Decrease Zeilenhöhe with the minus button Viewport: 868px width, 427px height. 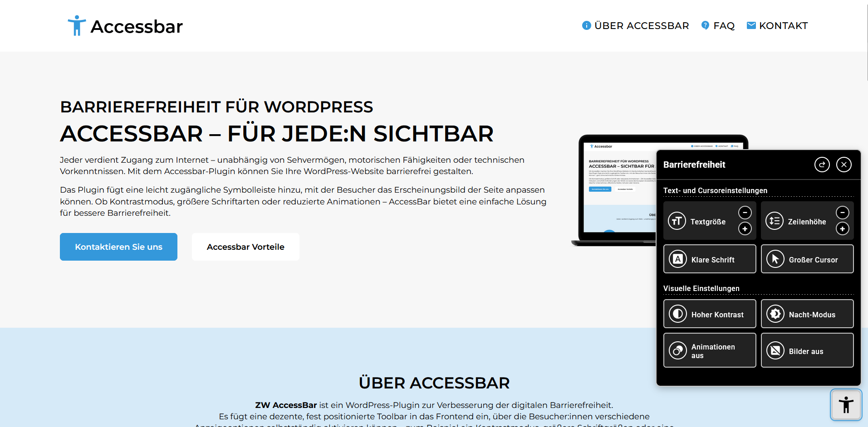click(842, 213)
